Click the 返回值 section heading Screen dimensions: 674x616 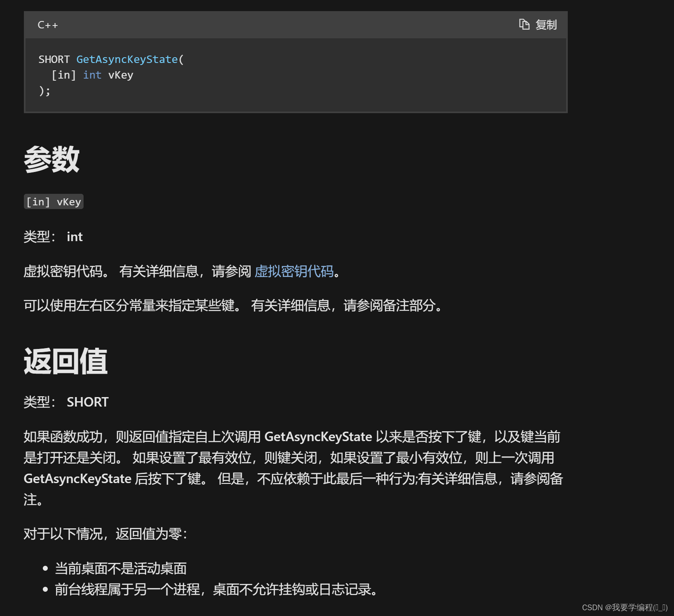point(65,361)
